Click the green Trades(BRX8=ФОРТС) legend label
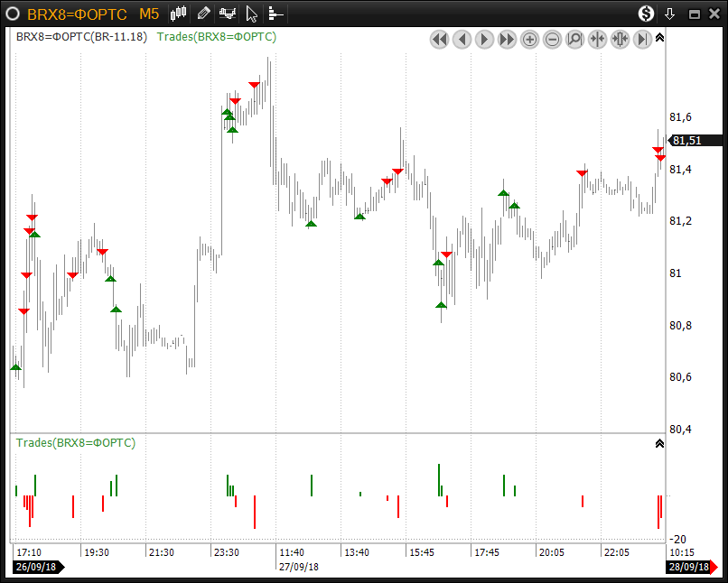 (217, 37)
